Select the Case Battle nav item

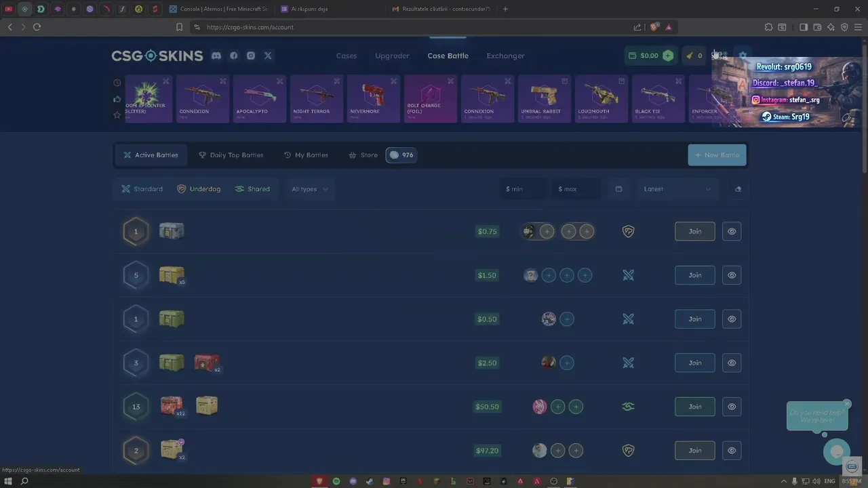(448, 56)
